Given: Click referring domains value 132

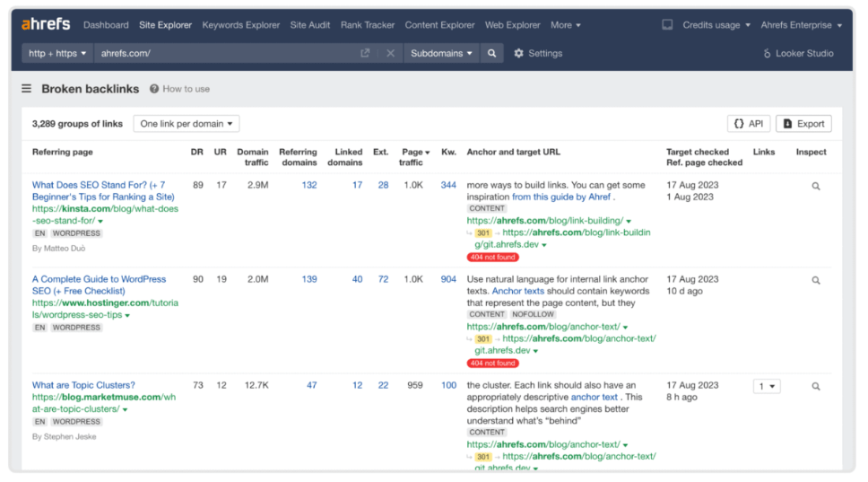Looking at the screenshot, I should pos(309,185).
